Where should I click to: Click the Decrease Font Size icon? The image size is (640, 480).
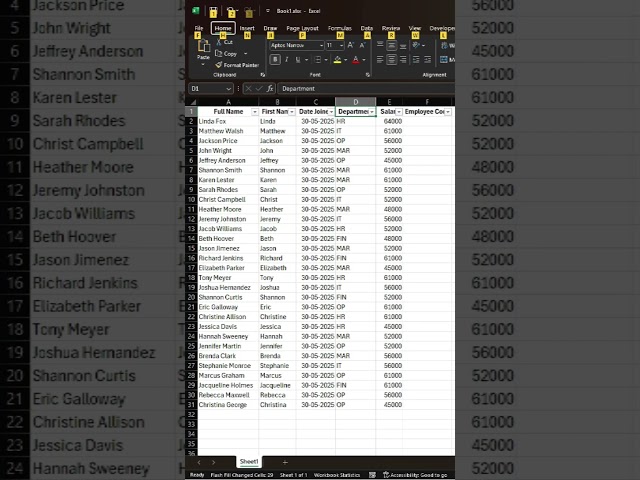(362, 45)
